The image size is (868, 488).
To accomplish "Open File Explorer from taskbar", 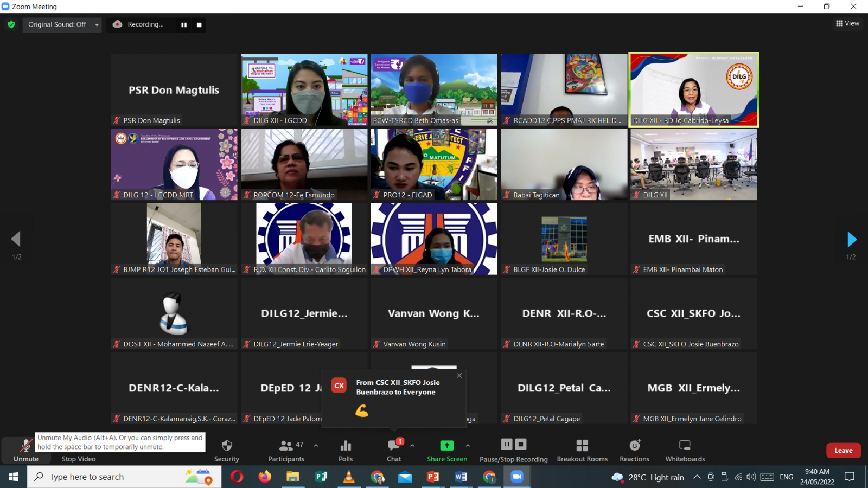I will 293,477.
